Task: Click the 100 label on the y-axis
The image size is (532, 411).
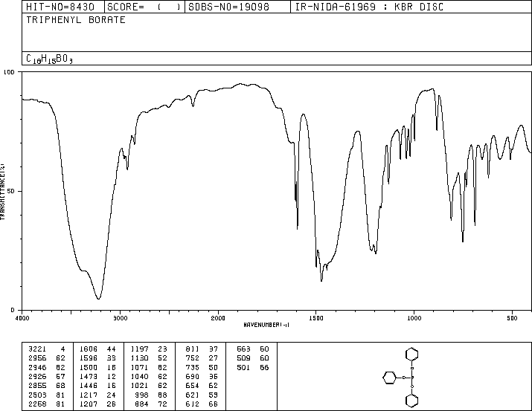Action: 9,72
